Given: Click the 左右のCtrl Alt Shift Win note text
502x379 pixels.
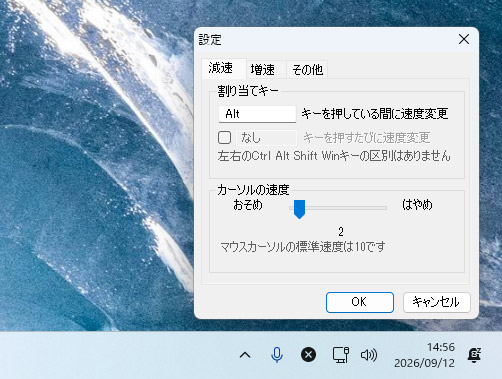Looking at the screenshot, I should [334, 156].
